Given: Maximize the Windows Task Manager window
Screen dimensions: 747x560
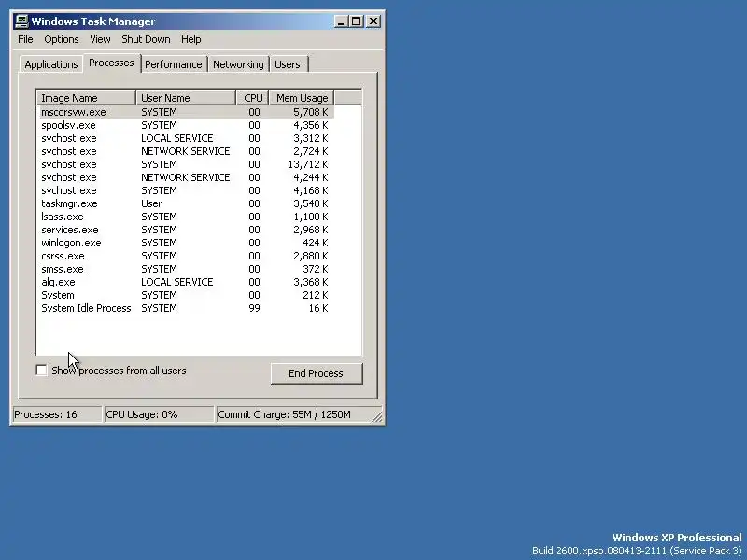Looking at the screenshot, I should [357, 21].
